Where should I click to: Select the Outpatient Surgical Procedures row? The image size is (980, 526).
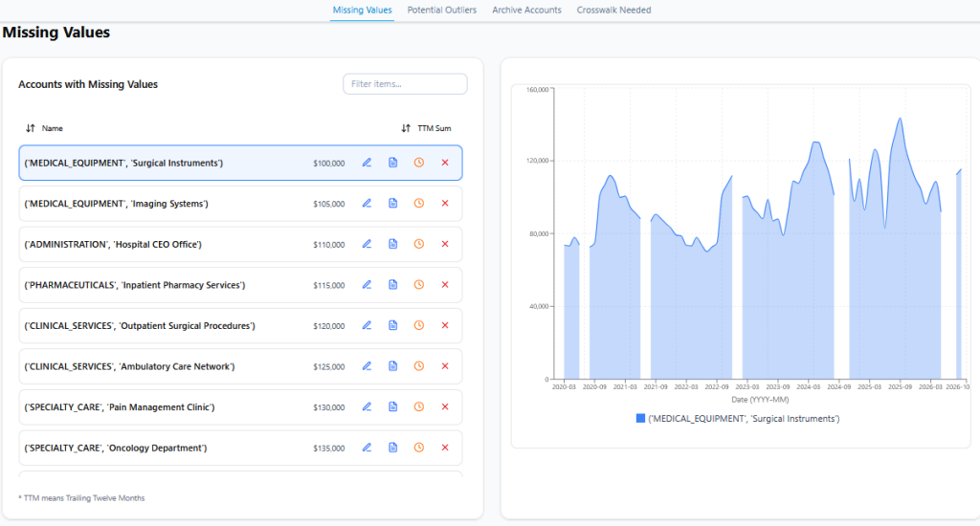pos(240,325)
